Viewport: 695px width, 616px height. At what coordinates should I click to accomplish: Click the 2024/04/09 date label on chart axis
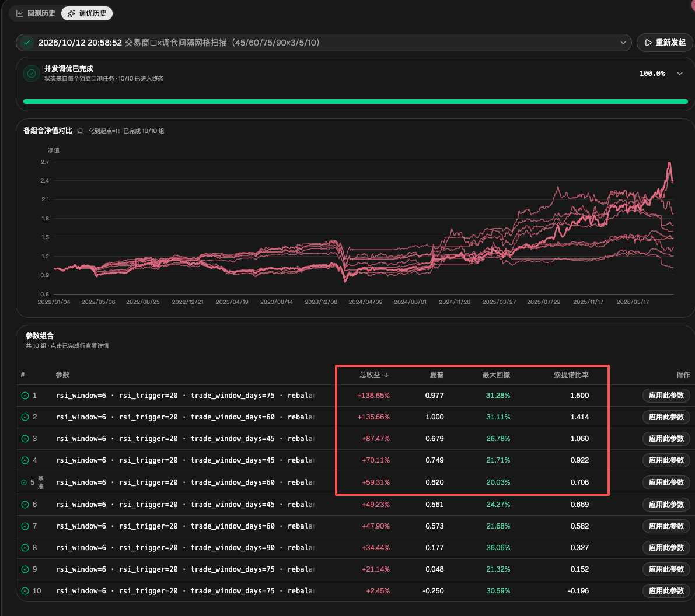(x=365, y=302)
